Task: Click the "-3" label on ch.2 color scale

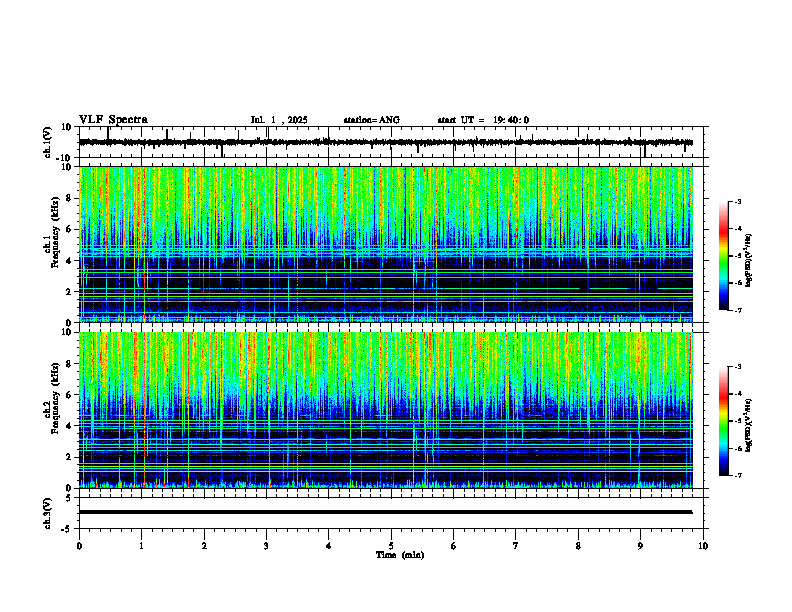Action: 738,367
